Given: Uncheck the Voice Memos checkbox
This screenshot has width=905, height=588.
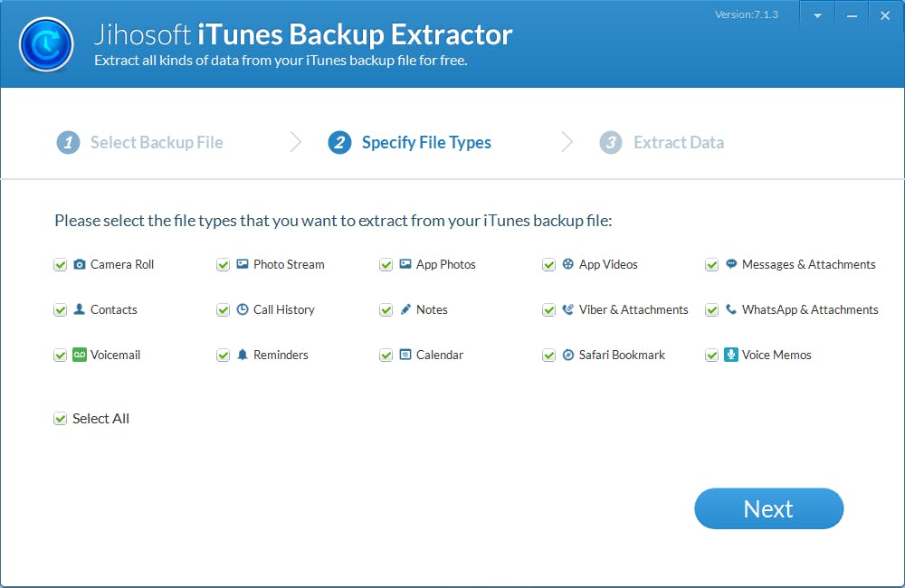Looking at the screenshot, I should point(711,355).
